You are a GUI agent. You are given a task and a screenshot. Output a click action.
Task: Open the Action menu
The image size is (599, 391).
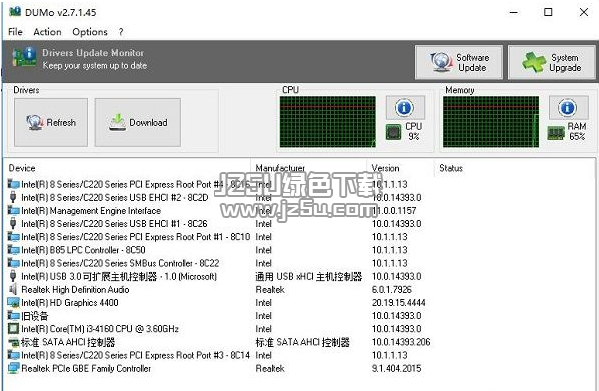[47, 32]
